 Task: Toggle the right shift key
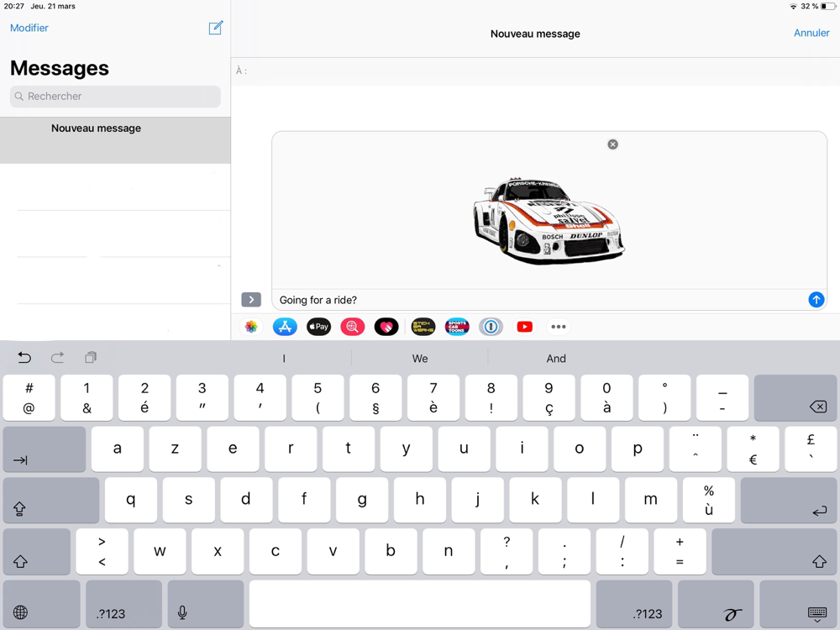tap(774, 551)
